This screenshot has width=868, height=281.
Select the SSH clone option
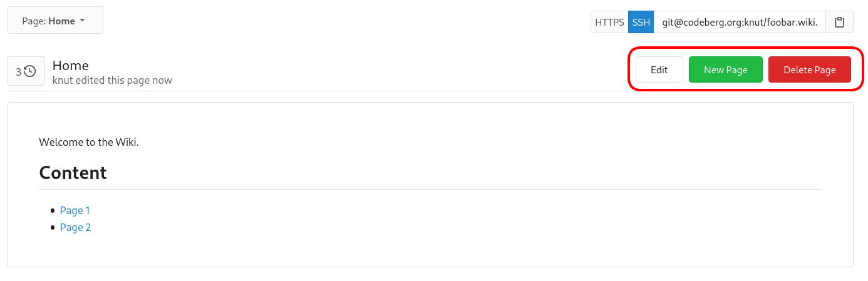point(641,23)
